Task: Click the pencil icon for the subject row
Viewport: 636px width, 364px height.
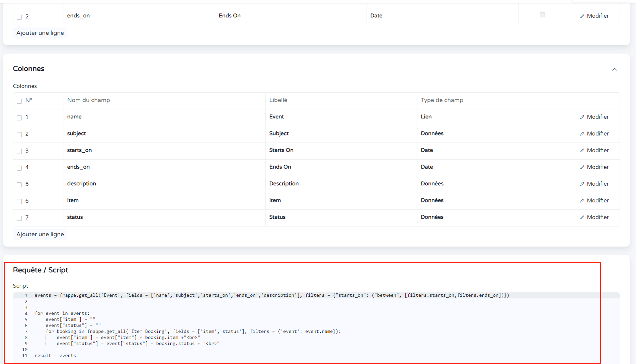Action: [582, 134]
